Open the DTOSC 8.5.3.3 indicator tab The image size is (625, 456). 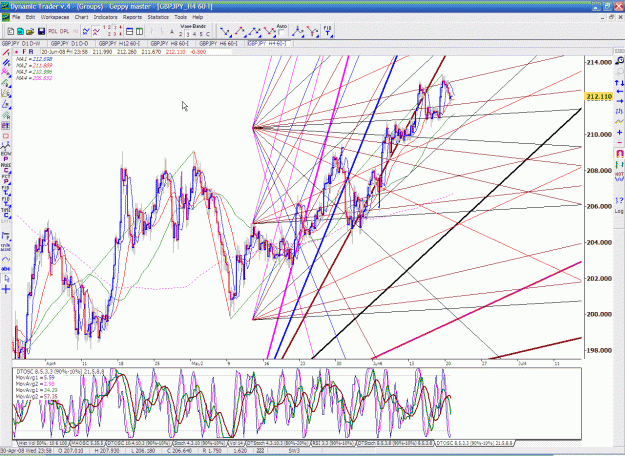[x=474, y=443]
